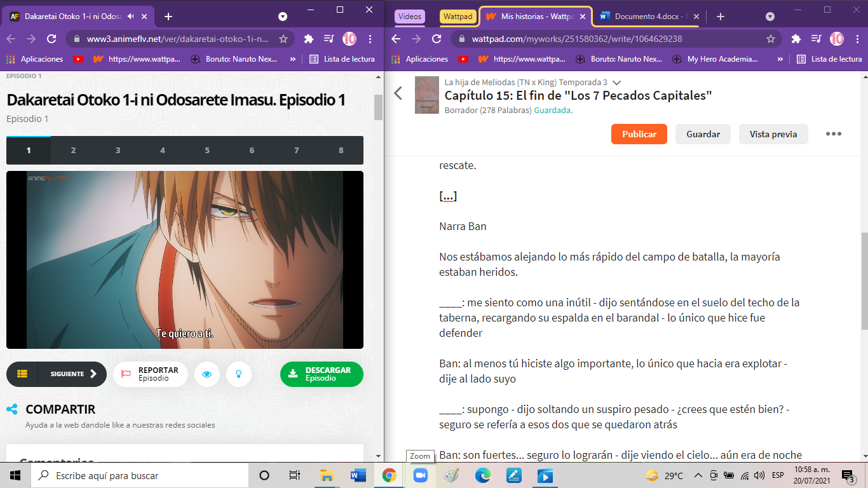Switch to the Documento 4.docx browser tab

pyautogui.click(x=648, y=17)
